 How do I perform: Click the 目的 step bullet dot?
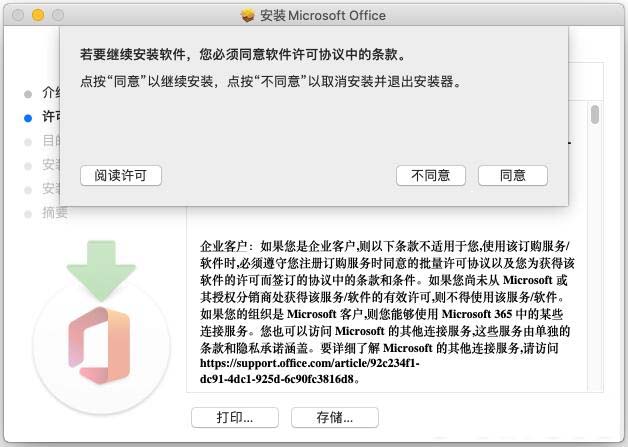28,142
